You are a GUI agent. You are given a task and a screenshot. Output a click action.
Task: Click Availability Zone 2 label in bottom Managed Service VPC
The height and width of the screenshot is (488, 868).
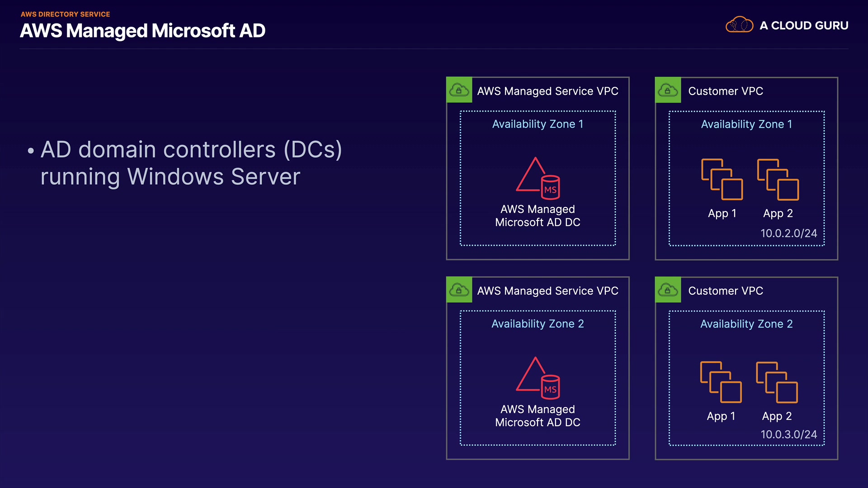click(x=538, y=324)
